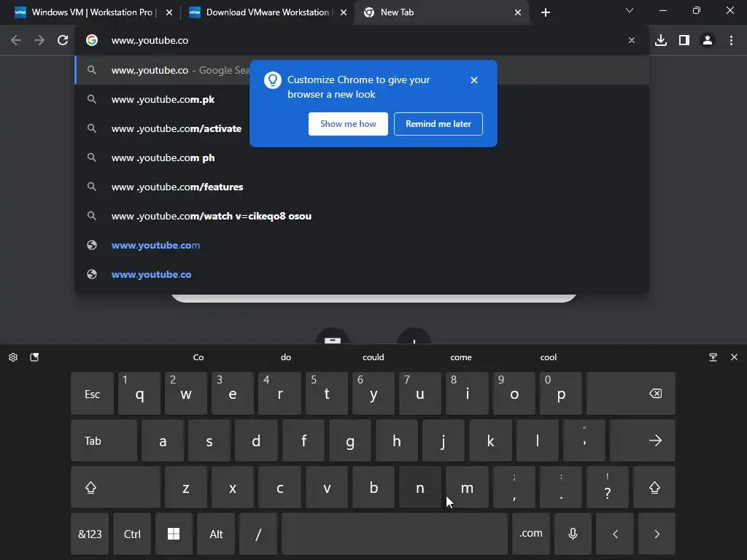
Task: Choose the youtube.com/watch v=cikeqo8 suggestion
Action: [x=362, y=216]
